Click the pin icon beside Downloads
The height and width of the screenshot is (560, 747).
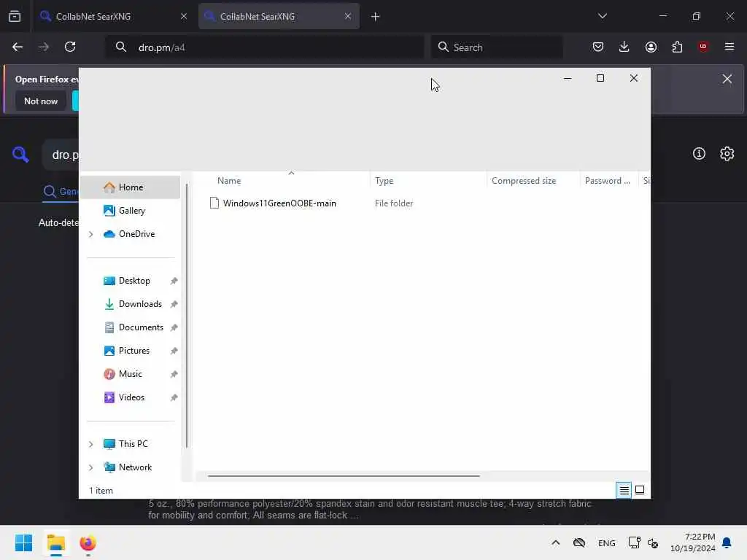(x=174, y=304)
